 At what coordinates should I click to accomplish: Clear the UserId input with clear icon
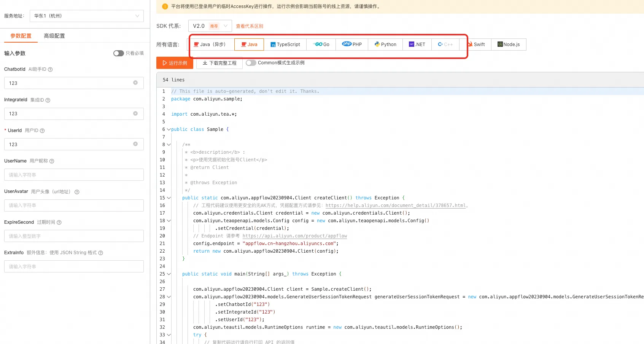coord(135,144)
